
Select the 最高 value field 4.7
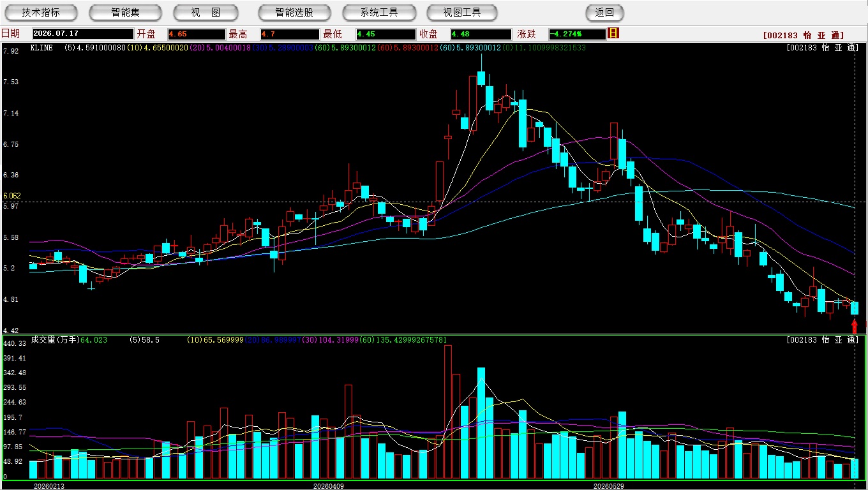pyautogui.click(x=290, y=34)
